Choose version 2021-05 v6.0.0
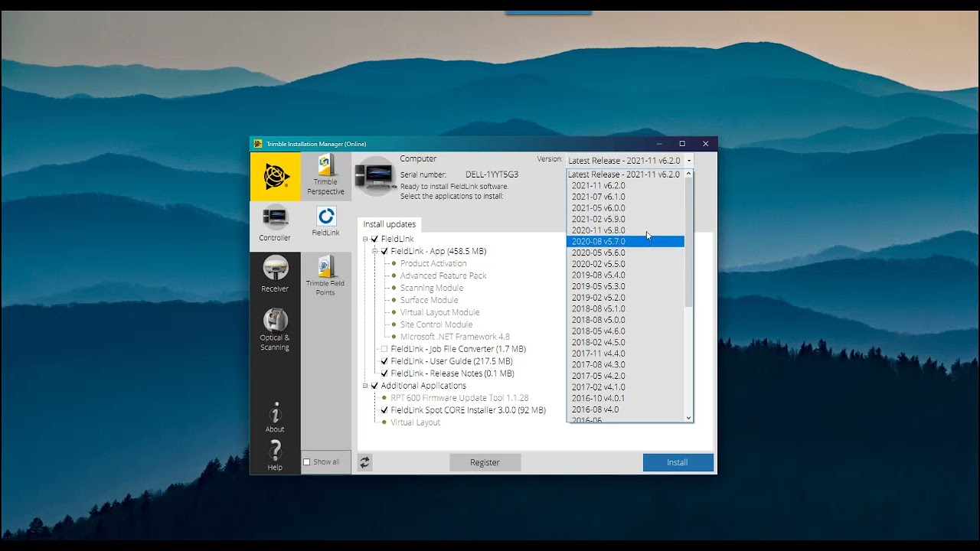980x551 pixels. [x=625, y=208]
